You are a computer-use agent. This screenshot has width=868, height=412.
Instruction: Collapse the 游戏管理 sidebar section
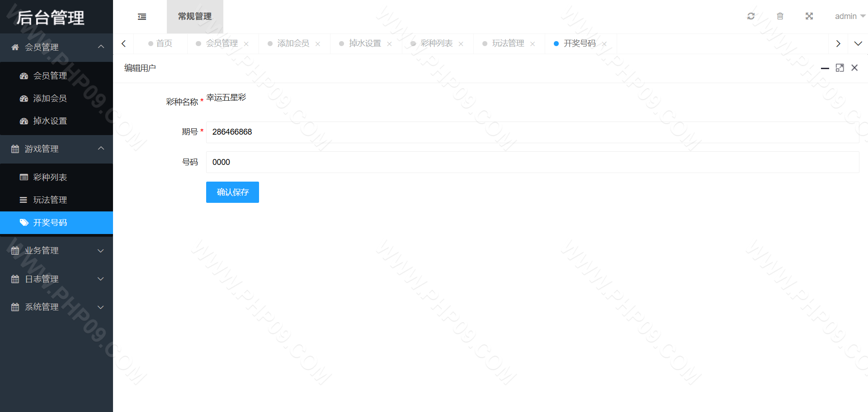point(57,149)
